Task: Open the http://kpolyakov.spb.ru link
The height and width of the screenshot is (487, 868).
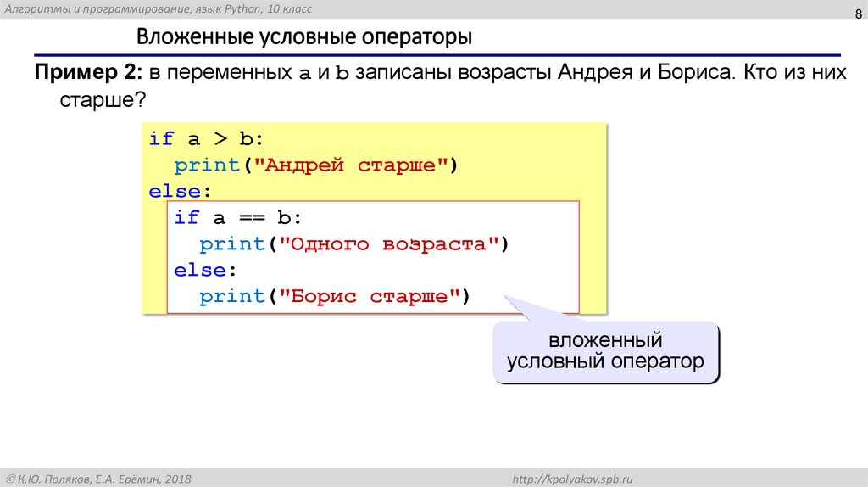Action: coord(572,479)
